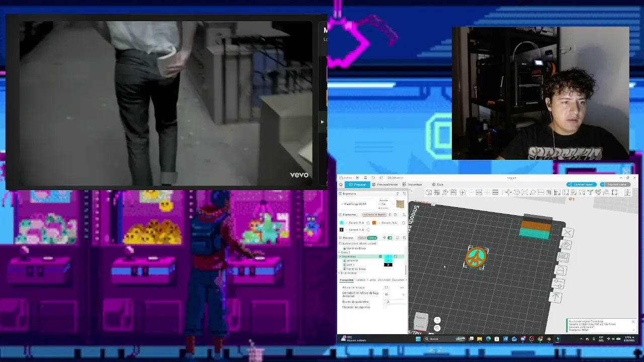Click the edit icon beside filament 3
644x362 pixels.
(368, 230)
